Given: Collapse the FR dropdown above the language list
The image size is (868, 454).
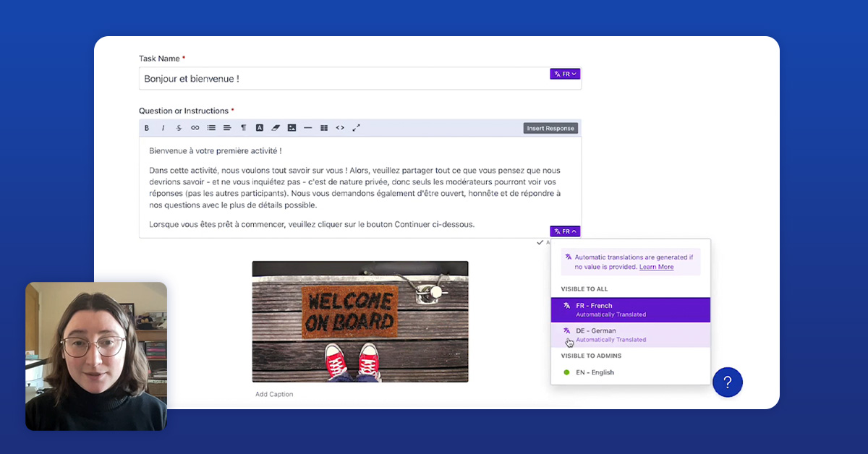Looking at the screenshot, I should [x=565, y=231].
